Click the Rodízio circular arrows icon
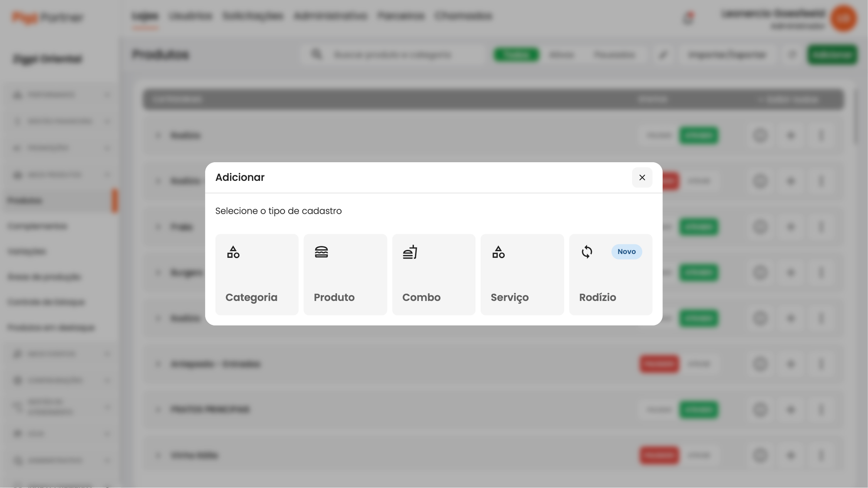The width and height of the screenshot is (868, 488). click(587, 252)
